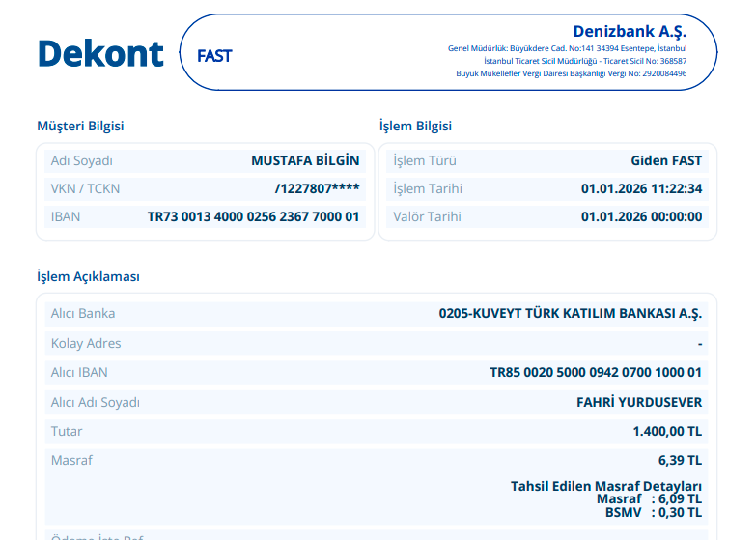This screenshot has width=756, height=540.
Task: Click the Kolay Adres label
Action: point(86,344)
